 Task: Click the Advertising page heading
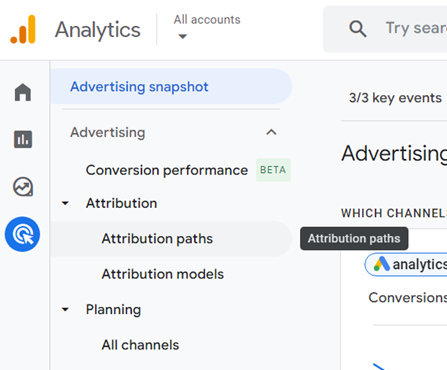394,154
